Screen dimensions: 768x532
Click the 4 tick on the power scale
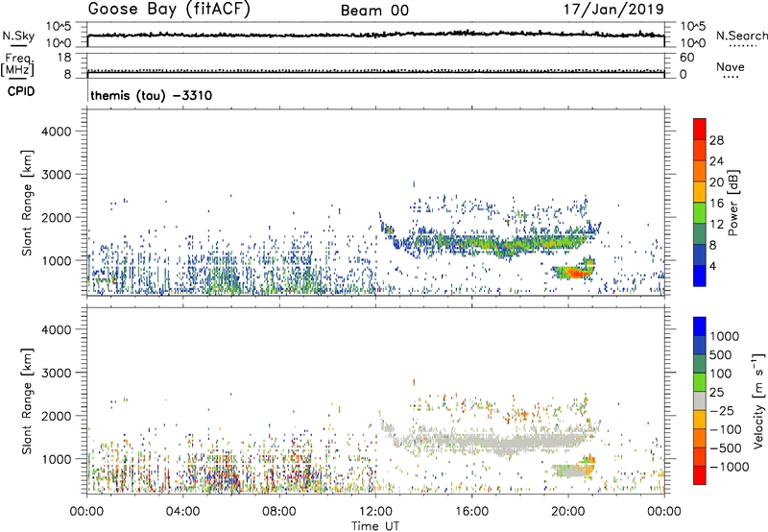712,266
